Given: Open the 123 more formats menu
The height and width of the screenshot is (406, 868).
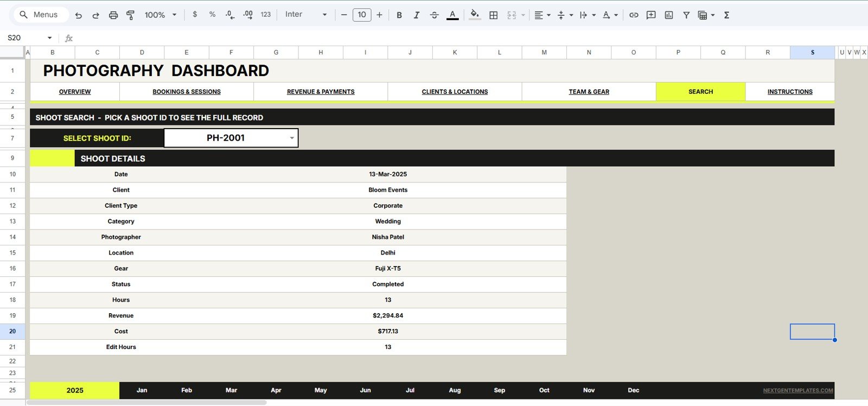Looking at the screenshot, I should point(266,15).
